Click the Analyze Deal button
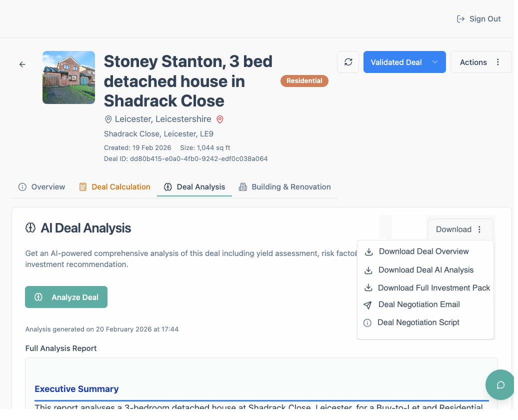Screen dimensions: 518x420 (x=66, y=296)
